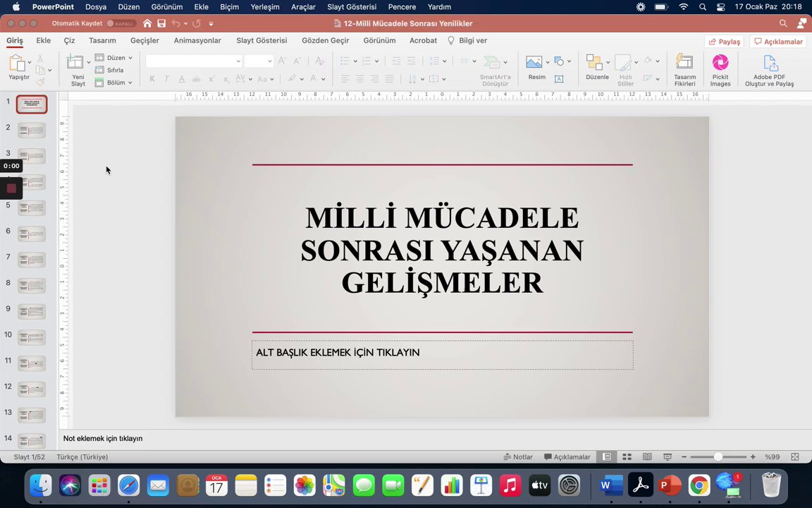
Task: Redo the last action
Action: tap(196, 23)
